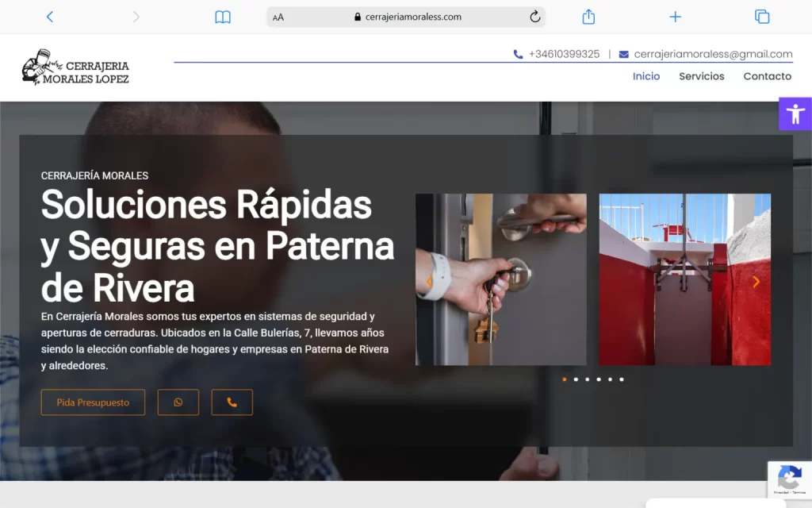Click the cerrajeriamoraless@gmail.com email link

[713, 54]
